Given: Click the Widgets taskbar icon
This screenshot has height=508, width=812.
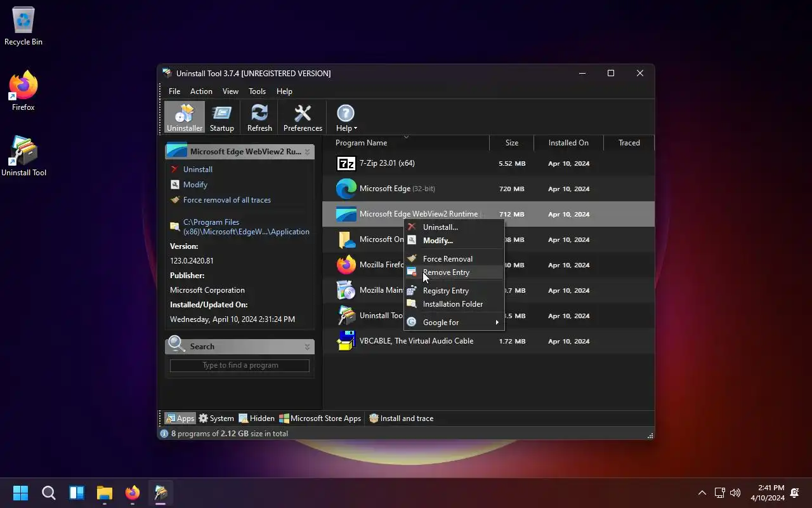Looking at the screenshot, I should click(77, 493).
